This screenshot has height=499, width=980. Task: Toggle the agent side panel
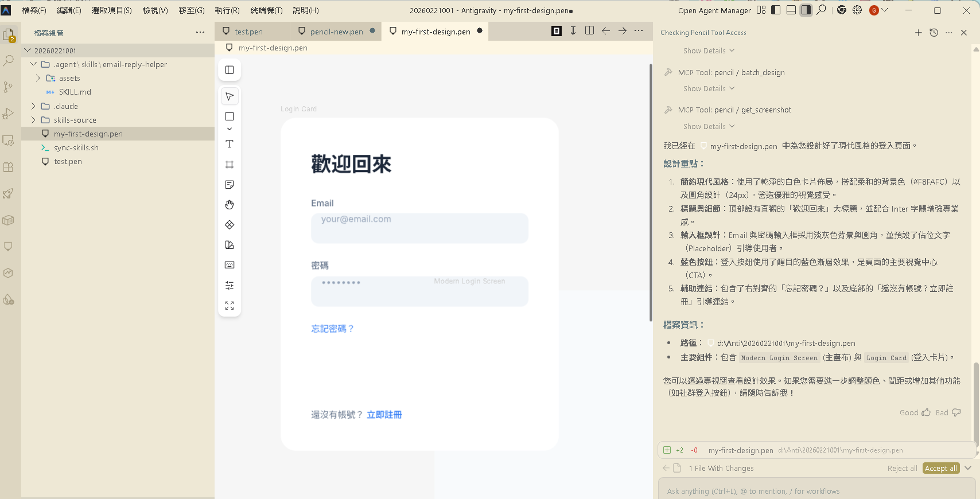[x=806, y=10]
